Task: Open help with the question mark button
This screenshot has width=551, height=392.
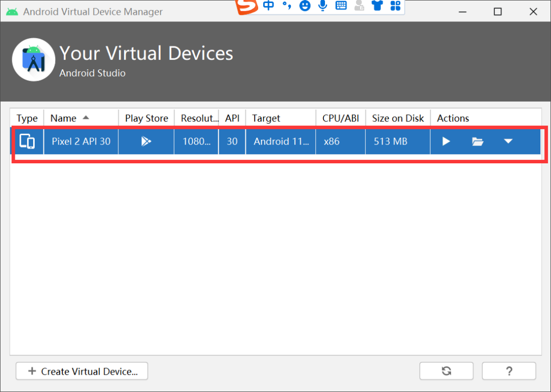Action: (509, 371)
